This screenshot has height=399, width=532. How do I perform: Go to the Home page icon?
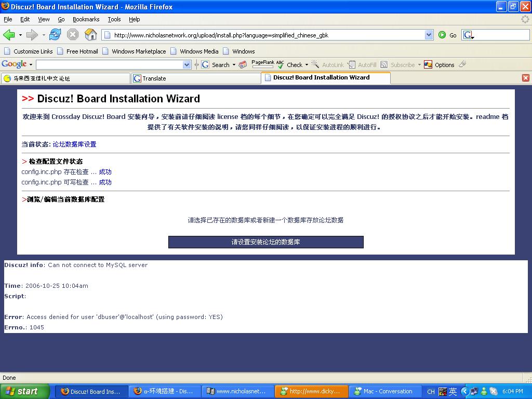(90, 34)
